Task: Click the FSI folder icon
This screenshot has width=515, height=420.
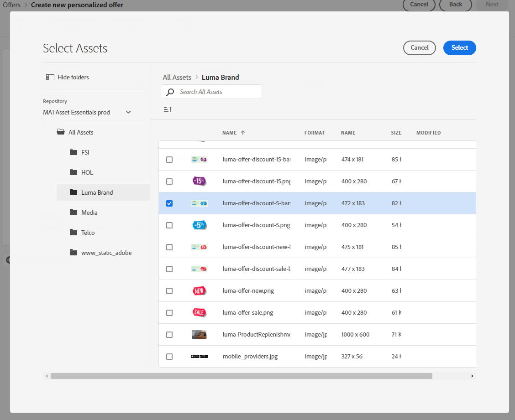Action: click(x=74, y=152)
